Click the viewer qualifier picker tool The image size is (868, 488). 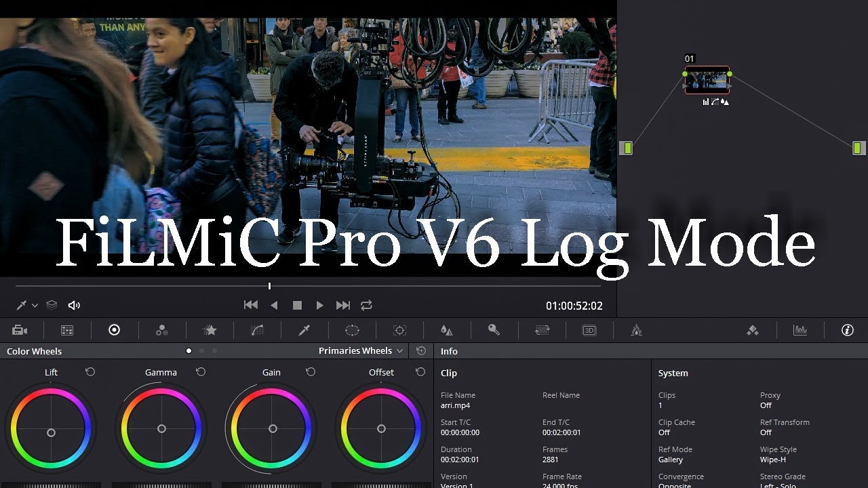coord(22,306)
